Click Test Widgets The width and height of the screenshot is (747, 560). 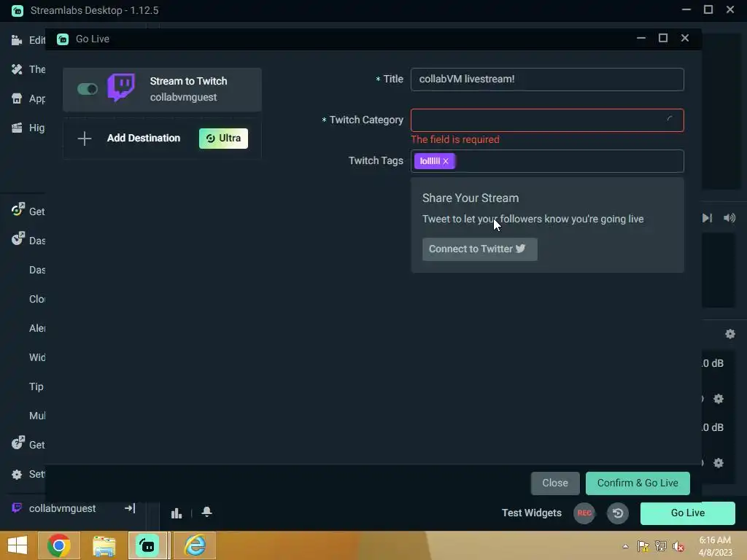tap(531, 513)
